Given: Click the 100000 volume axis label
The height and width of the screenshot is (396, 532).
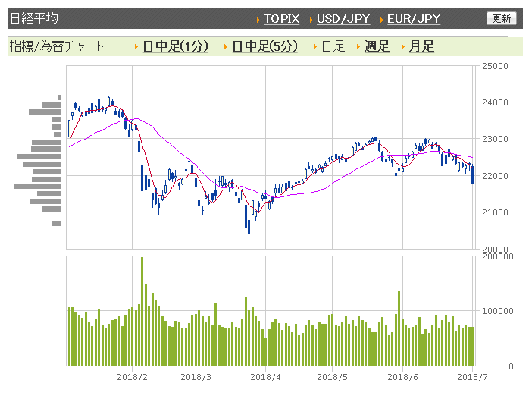Looking at the screenshot, I should click(498, 311).
